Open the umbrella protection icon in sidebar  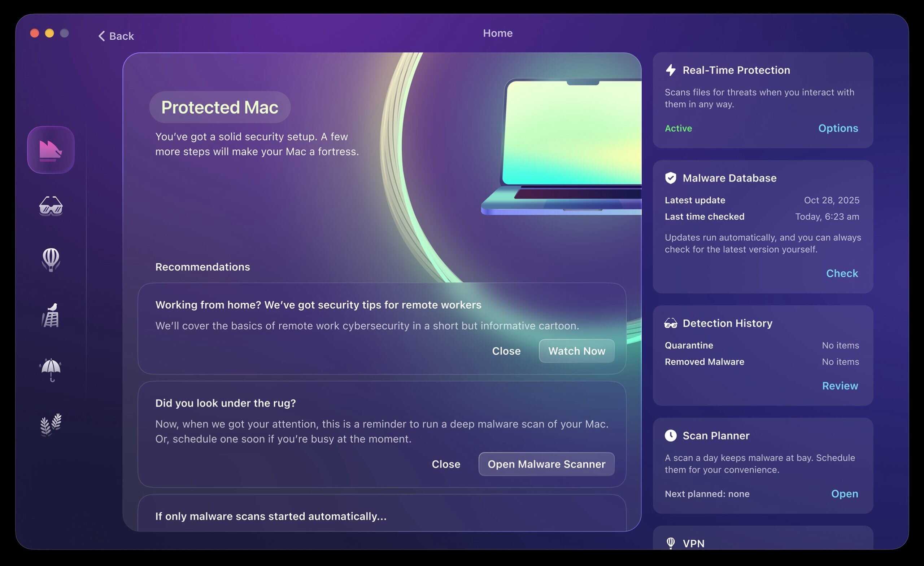coord(51,371)
